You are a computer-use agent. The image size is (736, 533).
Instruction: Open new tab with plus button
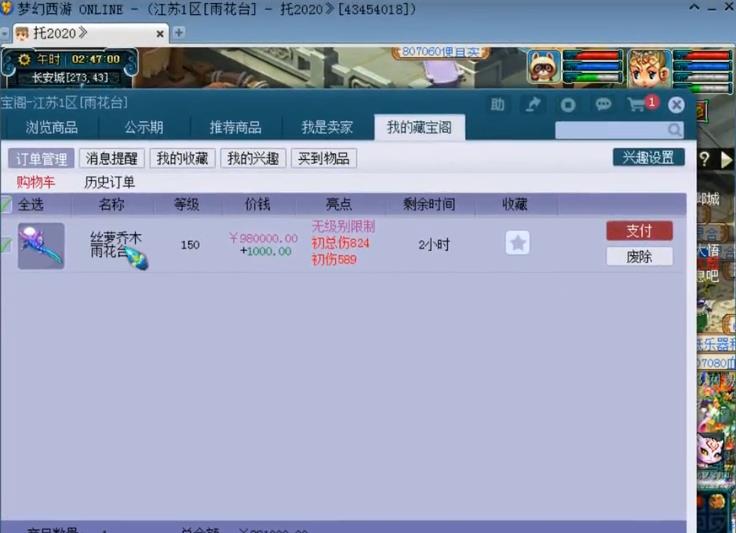coord(179,32)
